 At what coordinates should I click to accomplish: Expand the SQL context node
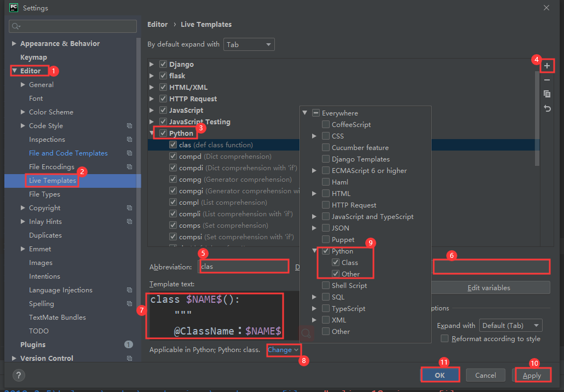(314, 297)
